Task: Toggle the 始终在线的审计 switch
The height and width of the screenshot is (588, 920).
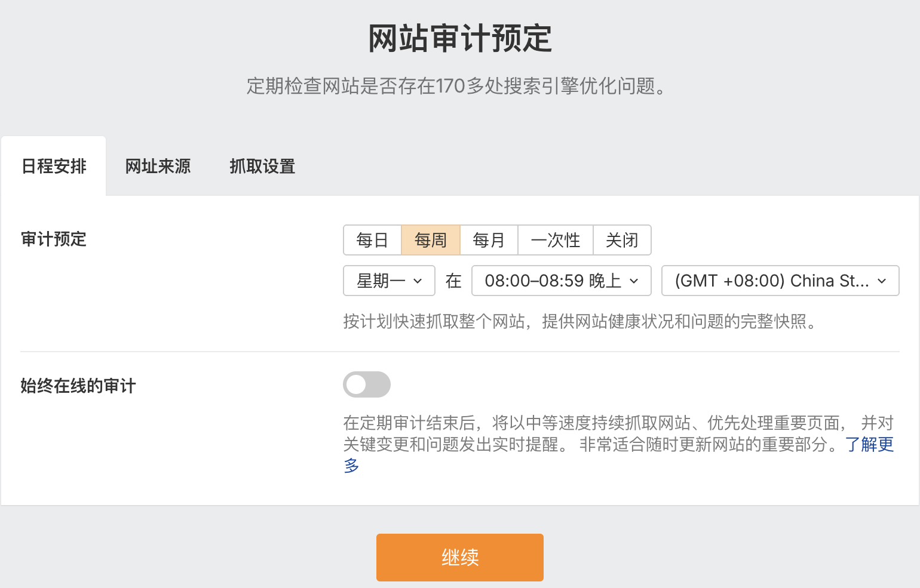Action: 367,384
